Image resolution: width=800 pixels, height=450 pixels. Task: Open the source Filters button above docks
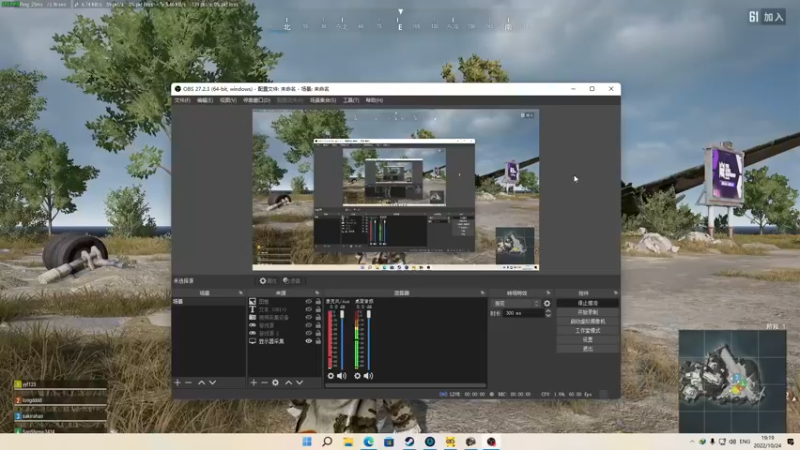[292, 281]
